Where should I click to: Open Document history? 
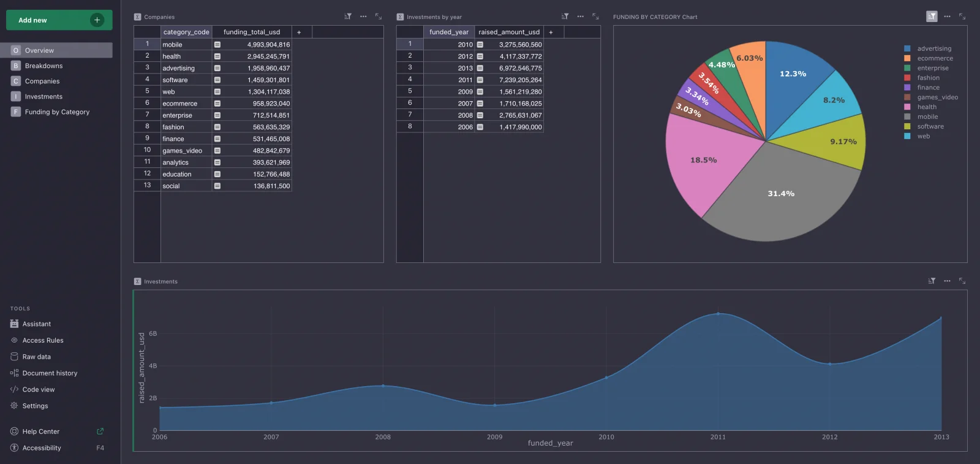50,373
